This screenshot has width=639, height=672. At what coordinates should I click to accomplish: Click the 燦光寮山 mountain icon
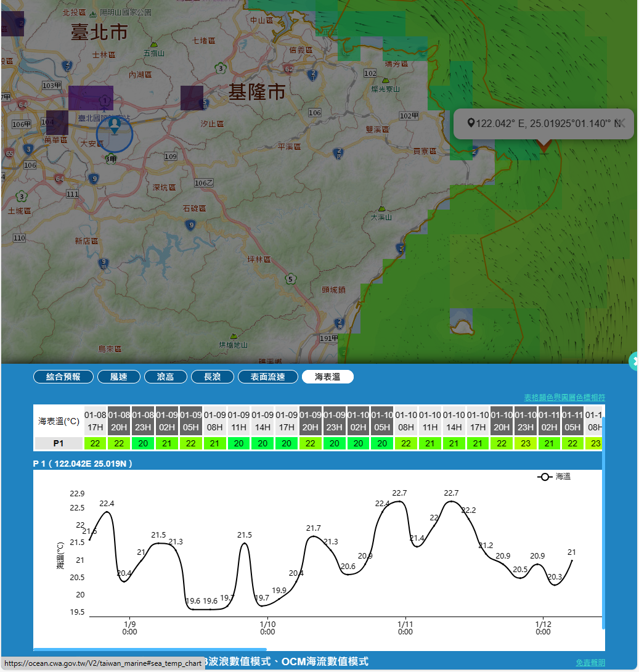point(385,81)
